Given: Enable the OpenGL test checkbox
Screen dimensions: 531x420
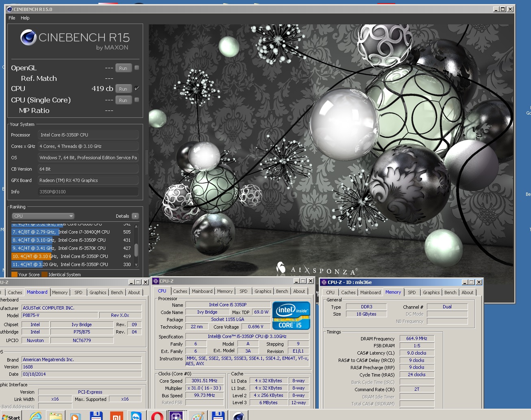Looking at the screenshot, I should (137, 68).
